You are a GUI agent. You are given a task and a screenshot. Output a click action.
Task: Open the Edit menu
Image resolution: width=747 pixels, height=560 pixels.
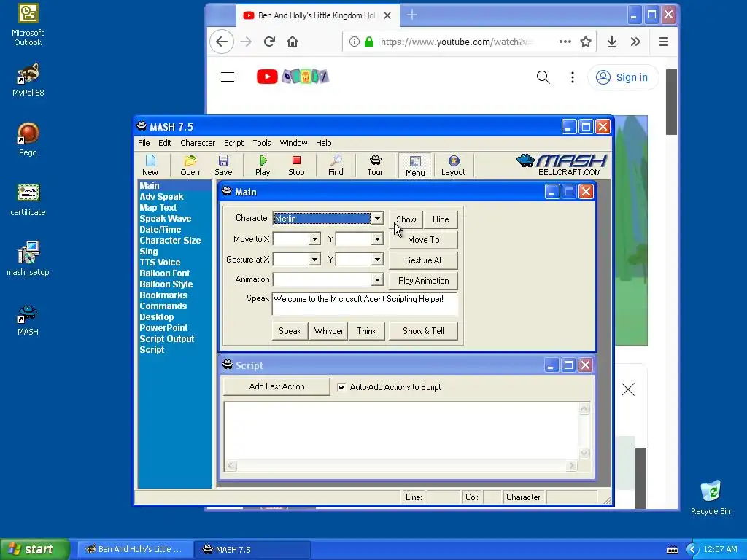[x=165, y=143]
